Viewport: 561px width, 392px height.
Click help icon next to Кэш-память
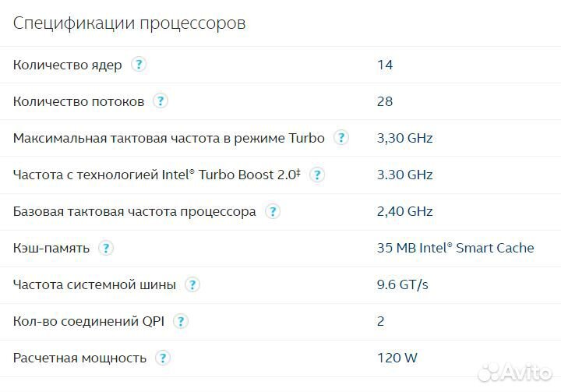[x=106, y=248]
